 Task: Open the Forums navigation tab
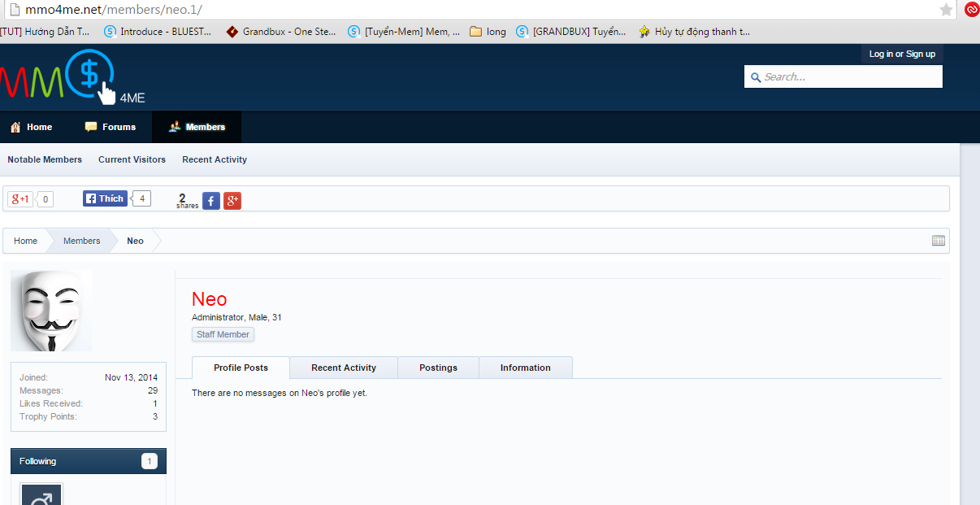point(111,127)
